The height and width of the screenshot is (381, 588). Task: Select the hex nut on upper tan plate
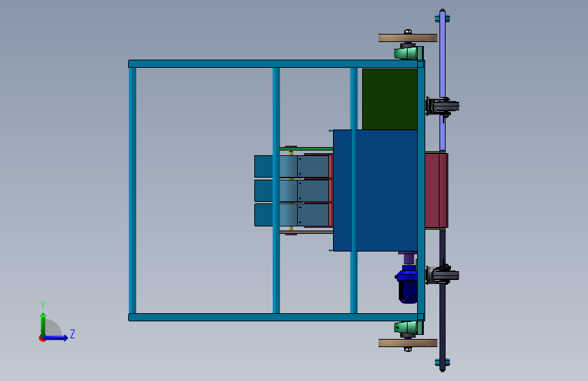click(x=408, y=32)
